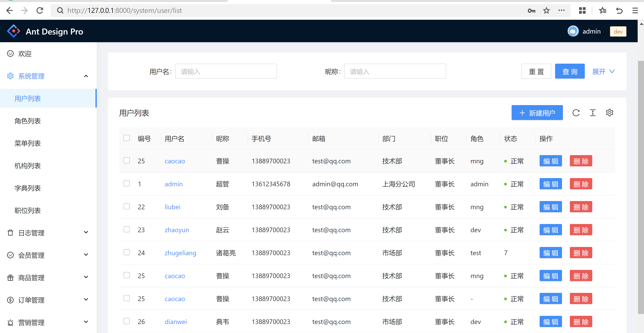Expand the 订单管理 menu chevron
Viewport: 644px width, 333px height.
(x=86, y=300)
